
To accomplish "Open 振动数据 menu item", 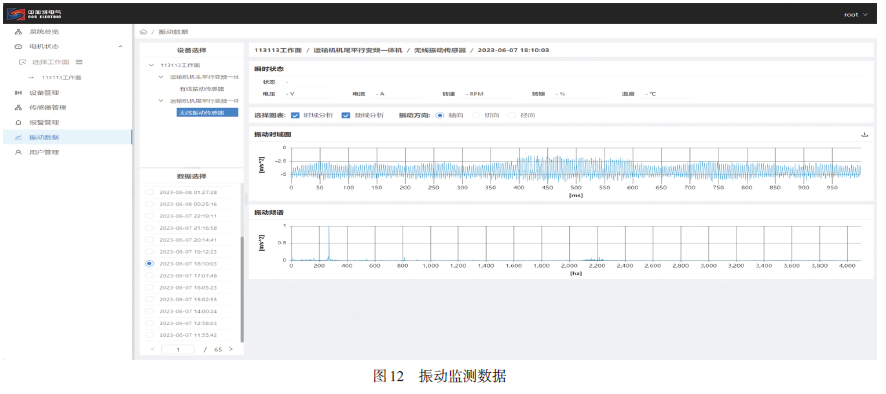I will [44, 137].
